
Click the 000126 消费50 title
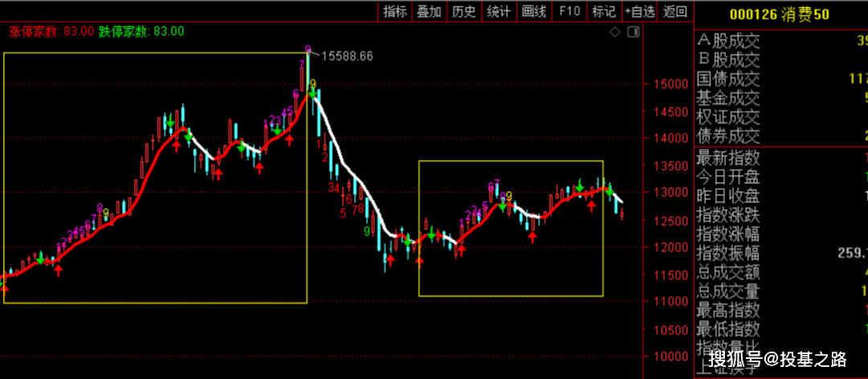coord(780,15)
